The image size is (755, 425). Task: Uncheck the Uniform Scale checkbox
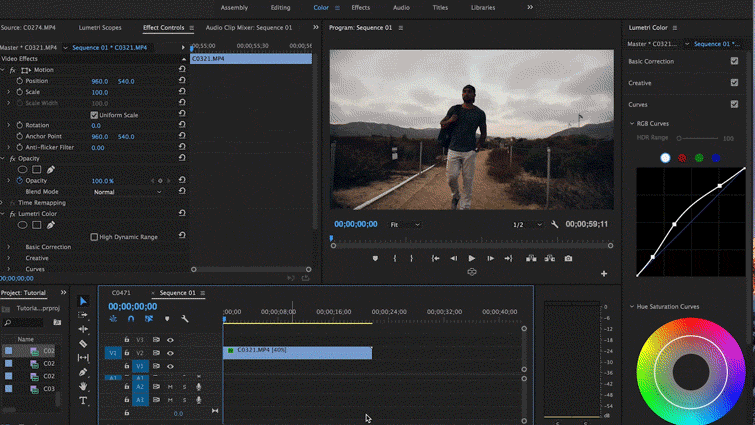(95, 115)
